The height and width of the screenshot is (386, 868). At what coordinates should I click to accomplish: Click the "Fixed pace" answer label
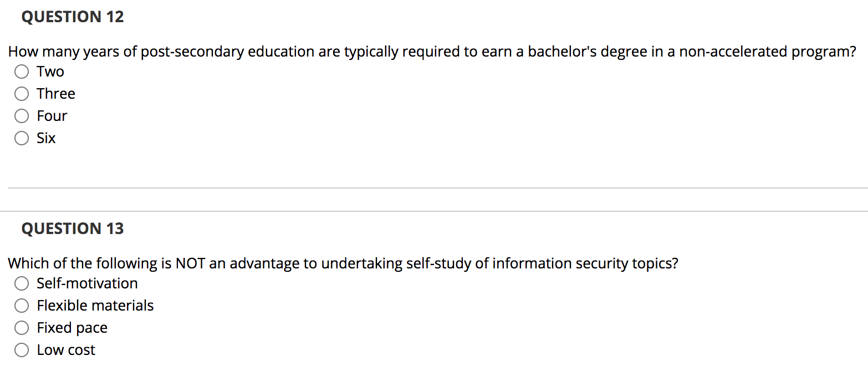72,328
